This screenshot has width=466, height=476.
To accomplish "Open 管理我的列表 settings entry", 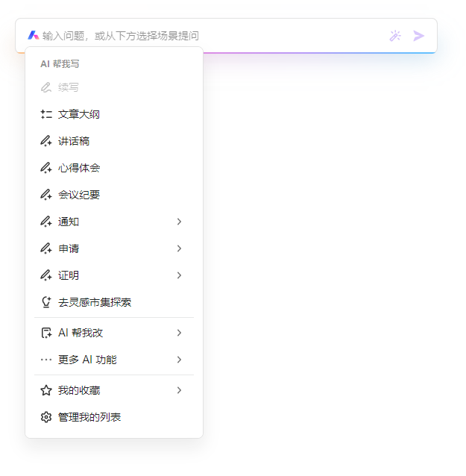I will (114, 417).
